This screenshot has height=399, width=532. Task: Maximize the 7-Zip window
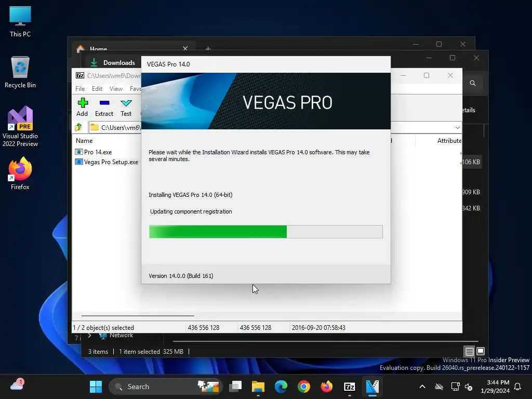coord(427,75)
